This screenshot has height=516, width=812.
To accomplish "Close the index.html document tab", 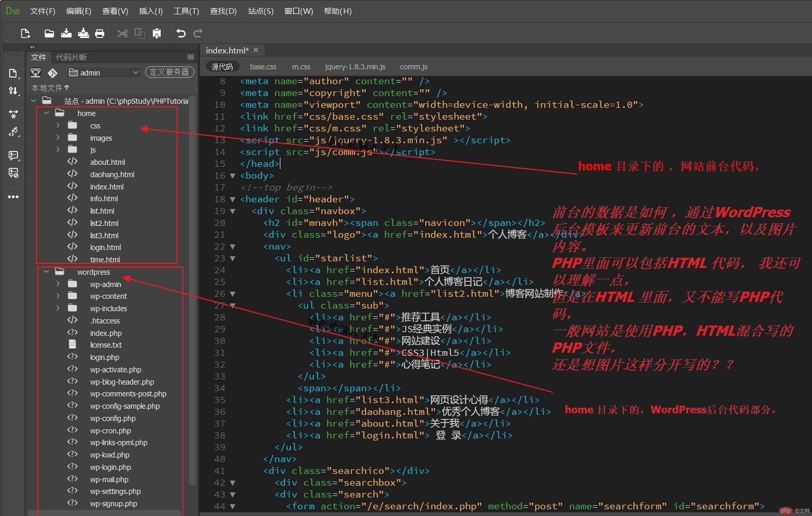I will 256,50.
